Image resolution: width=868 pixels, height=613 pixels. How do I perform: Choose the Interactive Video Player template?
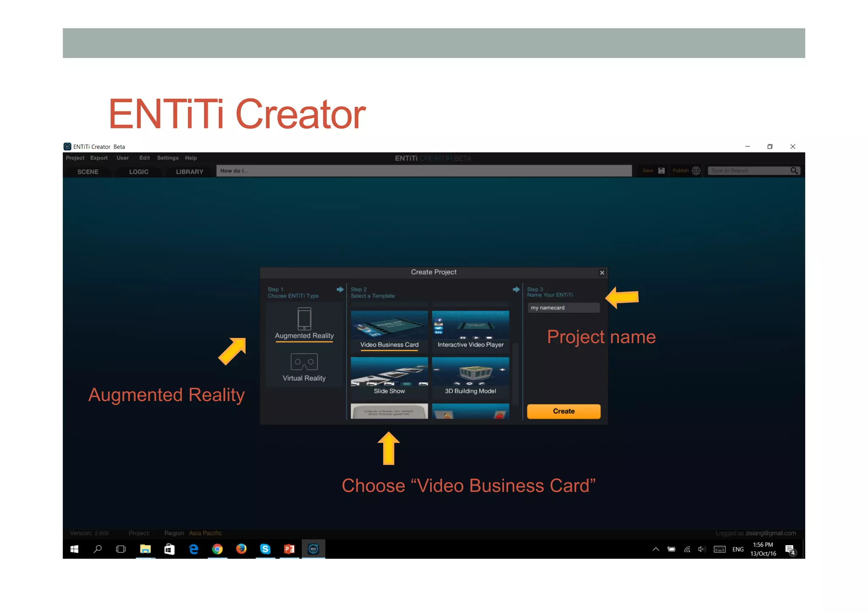[470, 330]
